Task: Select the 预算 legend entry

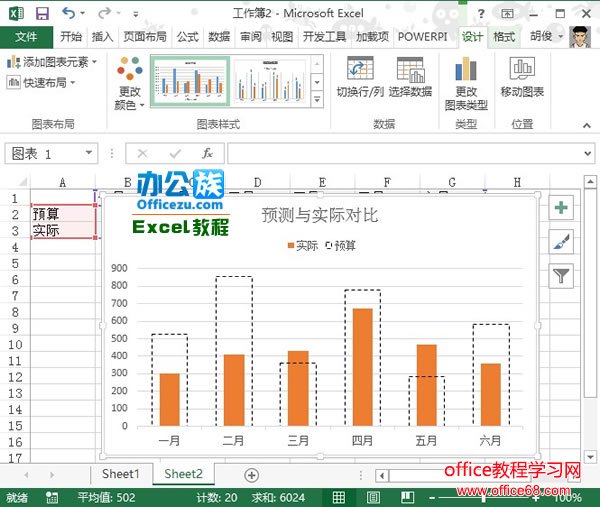Action: 340,245
